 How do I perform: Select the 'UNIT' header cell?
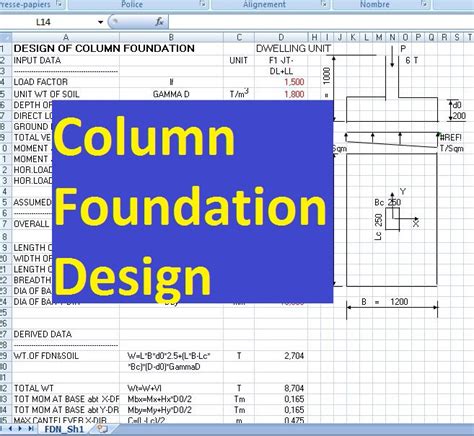coord(239,60)
